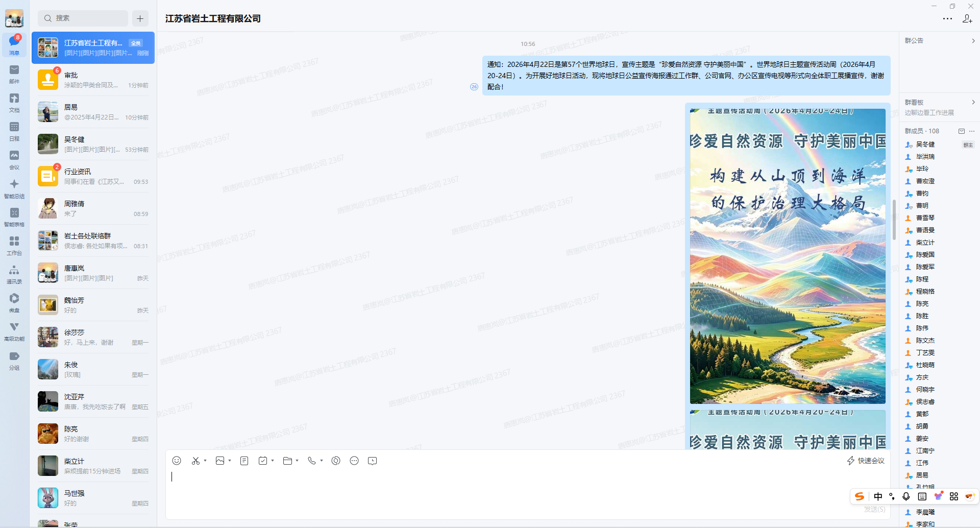980x528 pixels.
Task: Open 智能表格 in the left sidebar
Action: [x=14, y=217]
